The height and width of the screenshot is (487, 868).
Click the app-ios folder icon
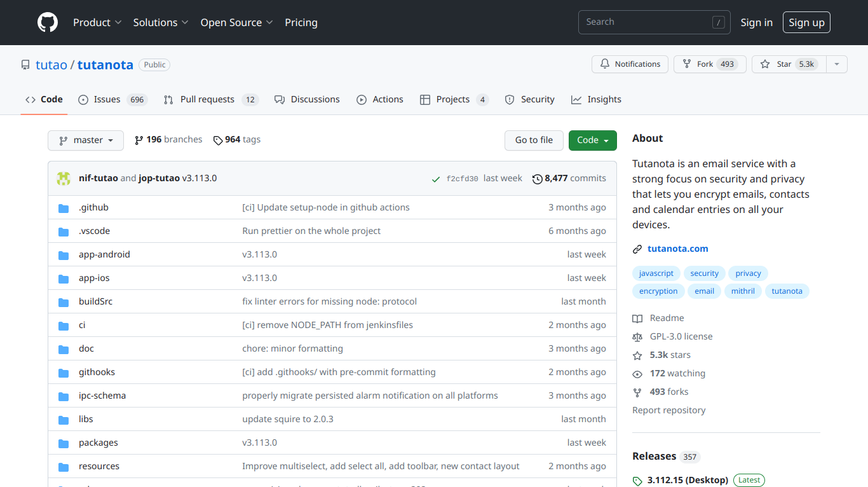pyautogui.click(x=64, y=278)
